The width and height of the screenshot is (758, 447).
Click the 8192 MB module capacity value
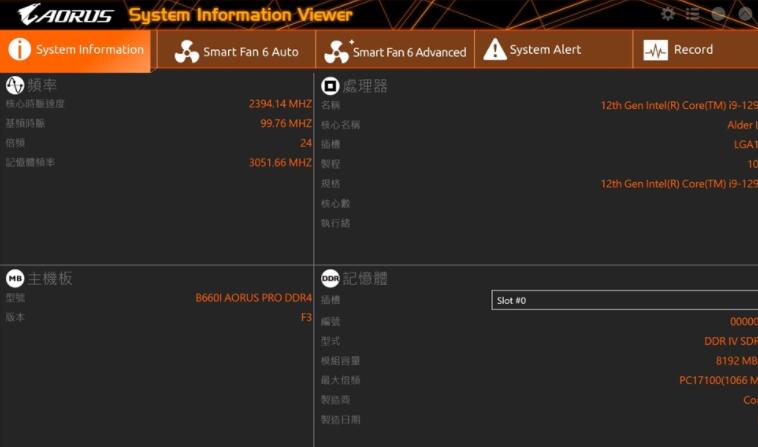coord(735,360)
